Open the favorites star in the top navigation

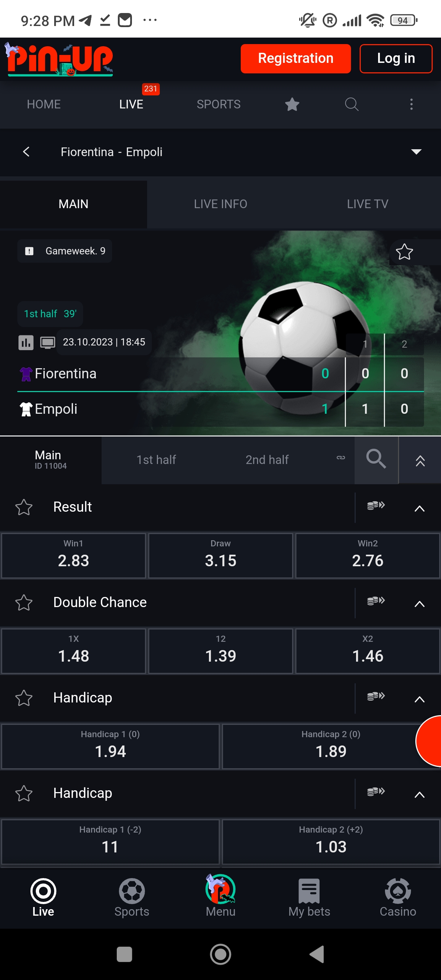[292, 104]
